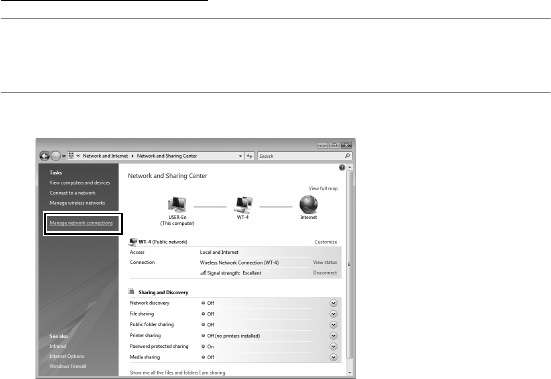Viewport: 551px width, 379px height.
Task: Expand the Password protected sharing setting
Action: pos(333,346)
